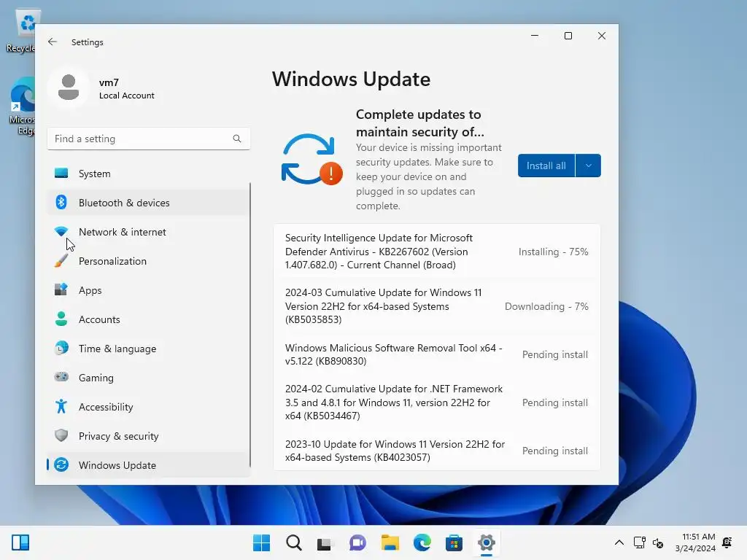Navigate to Accounts settings

[x=148, y=319]
